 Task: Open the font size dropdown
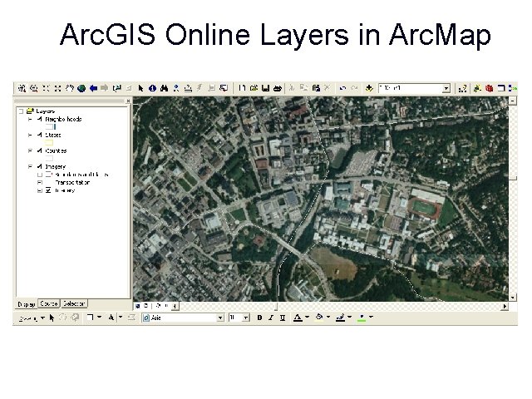click(x=246, y=318)
